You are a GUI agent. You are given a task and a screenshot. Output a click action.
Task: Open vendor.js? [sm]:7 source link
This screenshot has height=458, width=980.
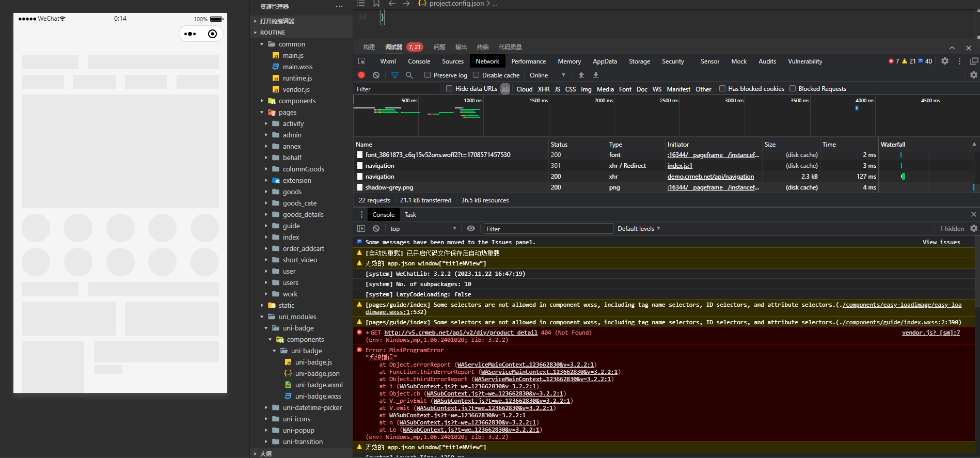coord(930,333)
